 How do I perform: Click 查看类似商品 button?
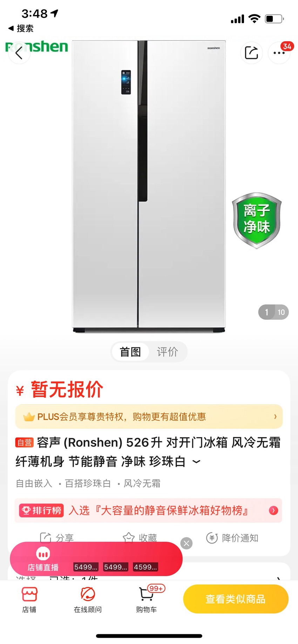pyautogui.click(x=236, y=599)
